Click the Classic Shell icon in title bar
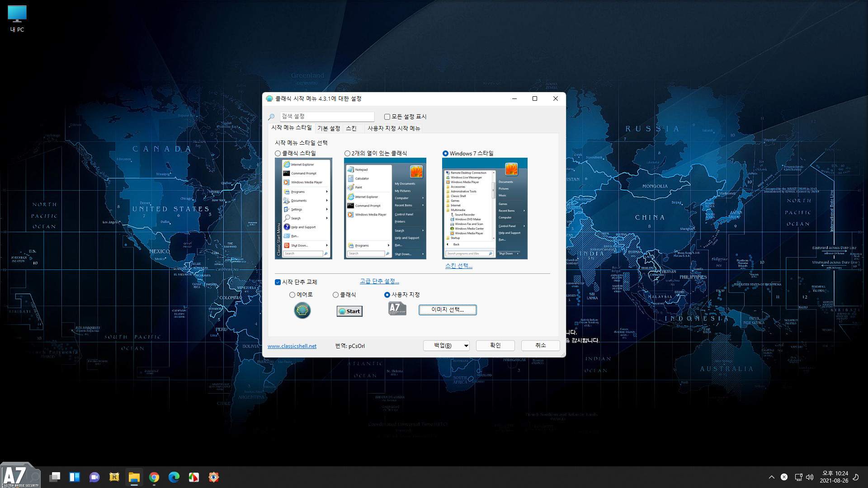Screen dimensions: 868x488 tap(269, 99)
